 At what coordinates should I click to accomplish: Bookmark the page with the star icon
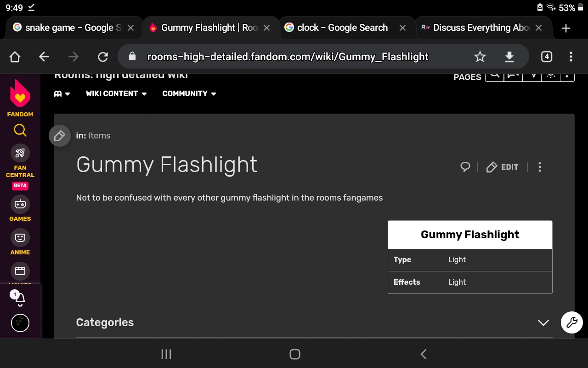point(480,56)
